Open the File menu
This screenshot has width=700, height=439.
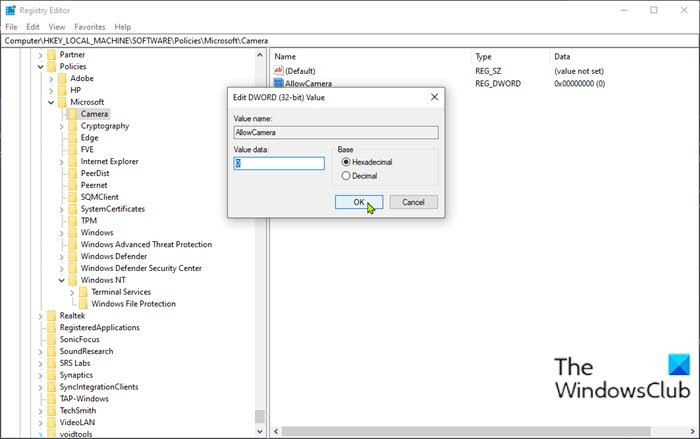[x=11, y=27]
